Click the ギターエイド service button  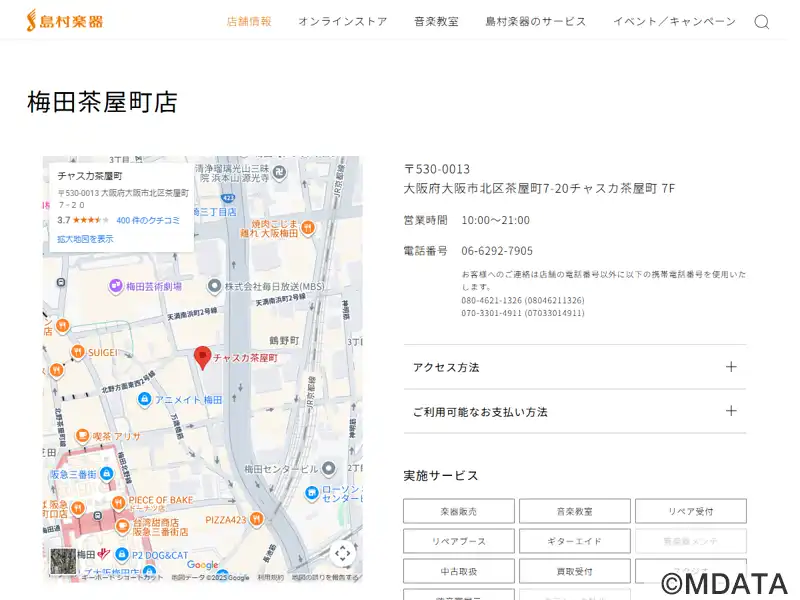(574, 541)
